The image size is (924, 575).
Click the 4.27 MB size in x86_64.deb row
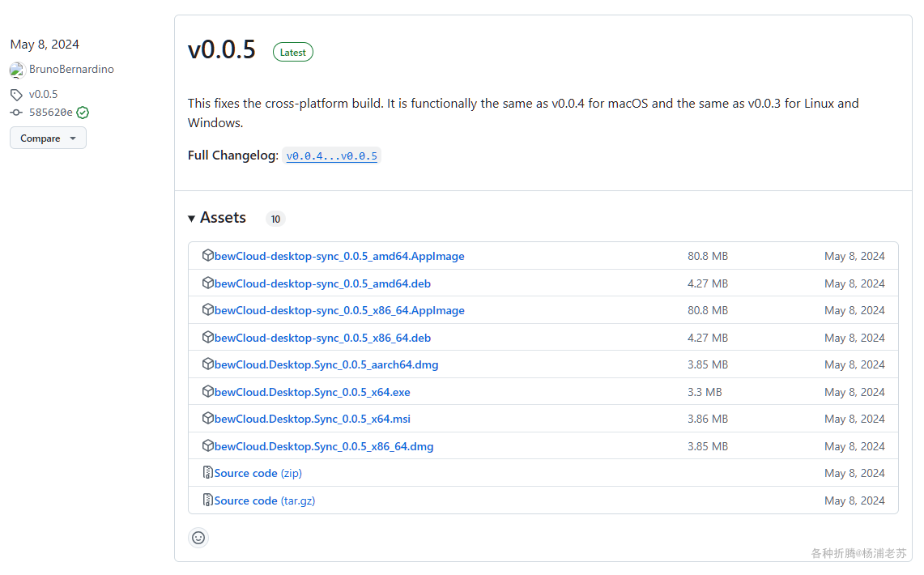(x=707, y=338)
